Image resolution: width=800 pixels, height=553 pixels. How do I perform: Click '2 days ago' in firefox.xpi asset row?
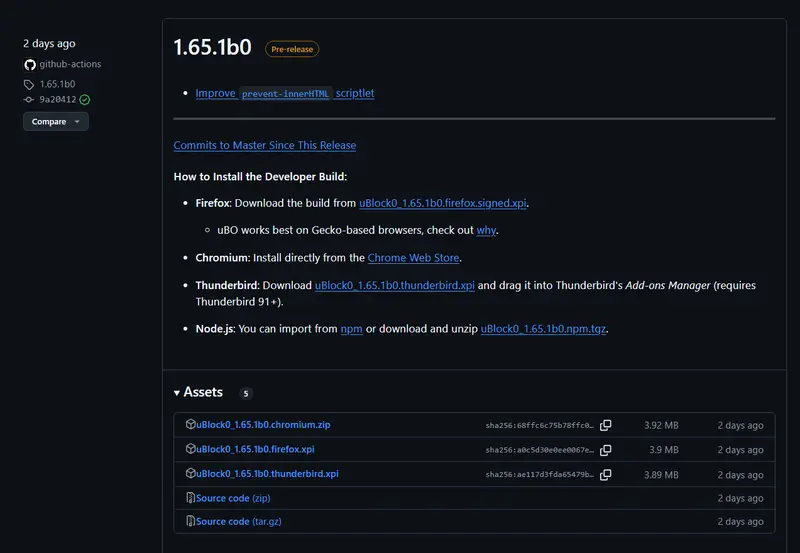[740, 450]
